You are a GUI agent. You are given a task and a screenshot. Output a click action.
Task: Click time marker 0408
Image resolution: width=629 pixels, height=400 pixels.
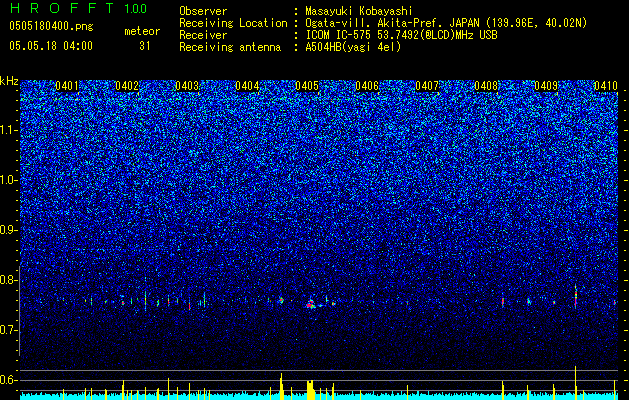(486, 86)
